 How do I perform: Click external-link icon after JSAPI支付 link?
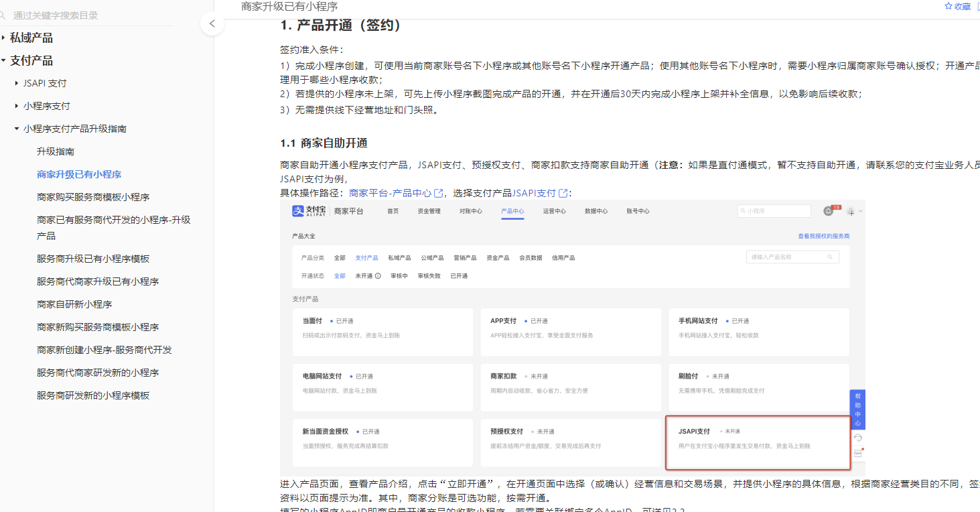(563, 193)
